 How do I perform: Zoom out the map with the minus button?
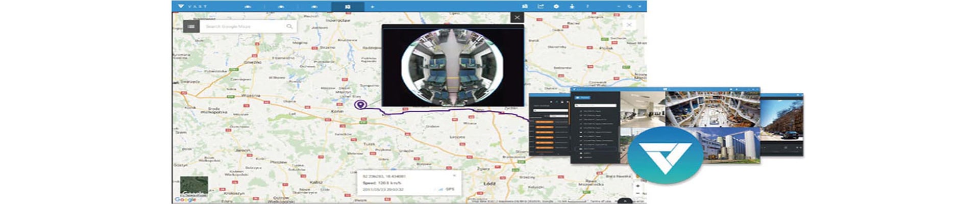click(x=638, y=193)
